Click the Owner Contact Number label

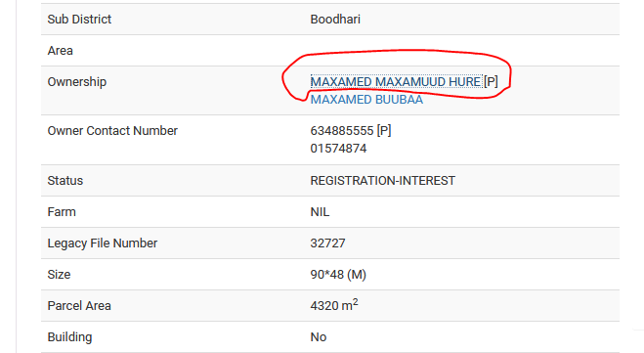112,131
